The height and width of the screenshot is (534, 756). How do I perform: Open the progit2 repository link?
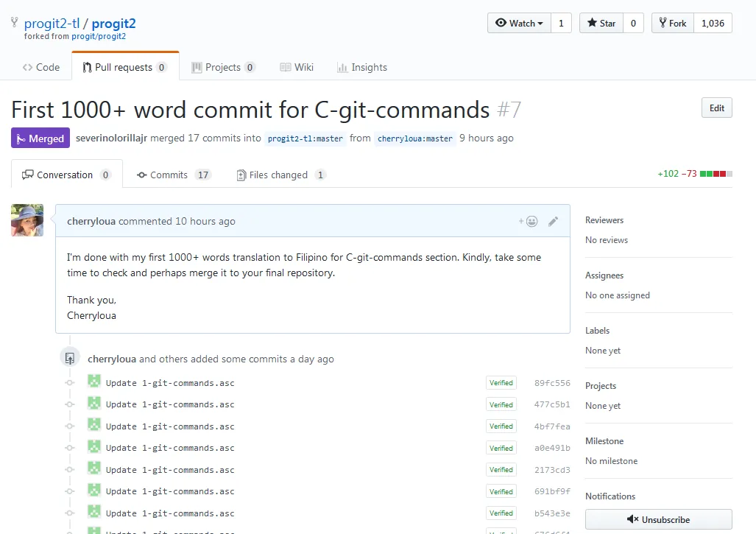coord(114,23)
